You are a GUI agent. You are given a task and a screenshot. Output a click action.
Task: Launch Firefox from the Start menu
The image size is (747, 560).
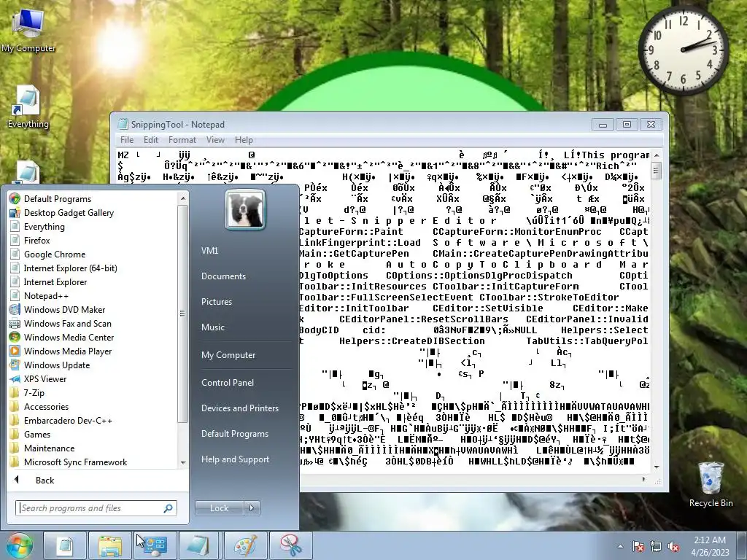coord(36,241)
